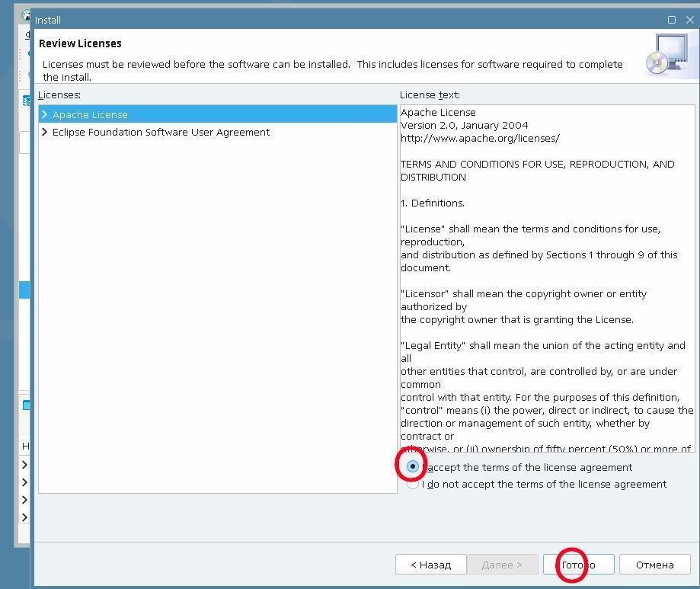This screenshot has width=700, height=589.
Task: Click the blue folder icon behind the dialog
Action: (x=26, y=405)
